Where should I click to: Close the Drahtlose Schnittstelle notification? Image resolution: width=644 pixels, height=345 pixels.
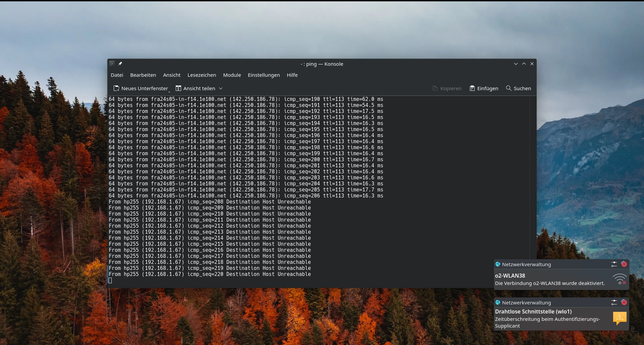click(624, 302)
